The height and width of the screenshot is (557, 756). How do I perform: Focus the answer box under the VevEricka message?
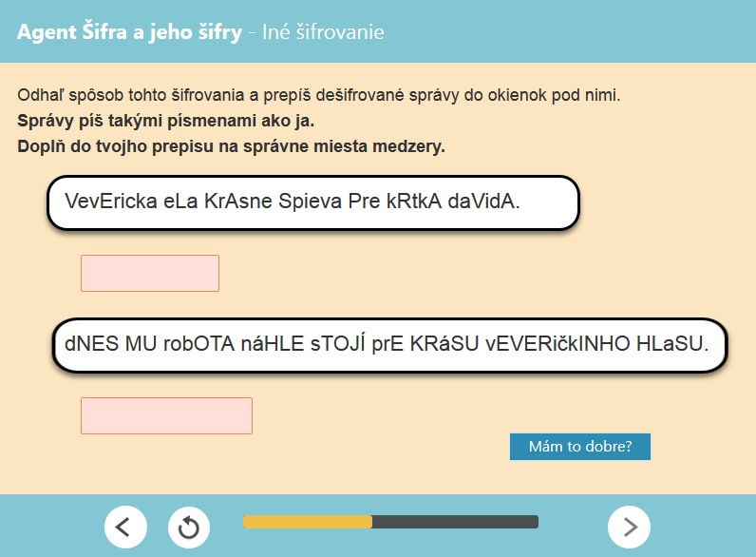[x=150, y=273]
